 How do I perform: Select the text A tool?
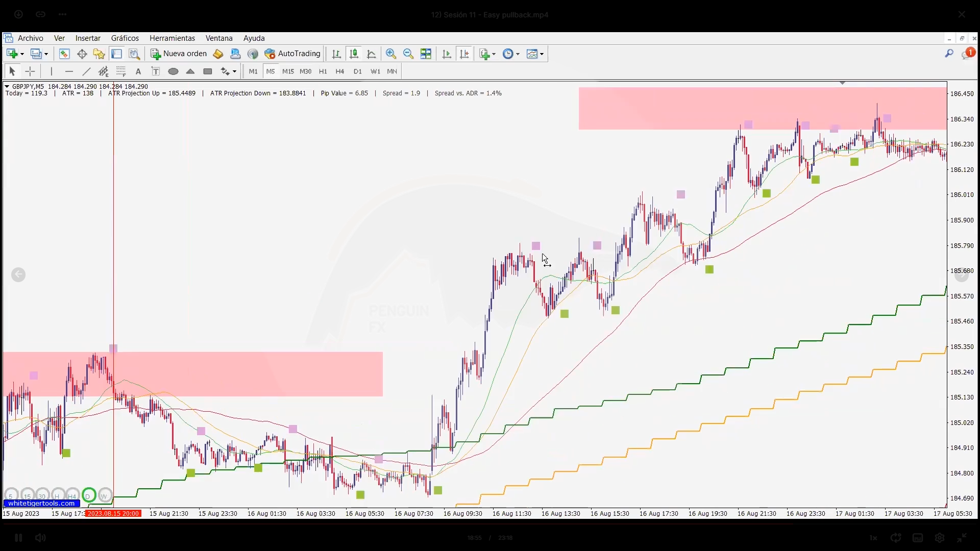pyautogui.click(x=138, y=71)
